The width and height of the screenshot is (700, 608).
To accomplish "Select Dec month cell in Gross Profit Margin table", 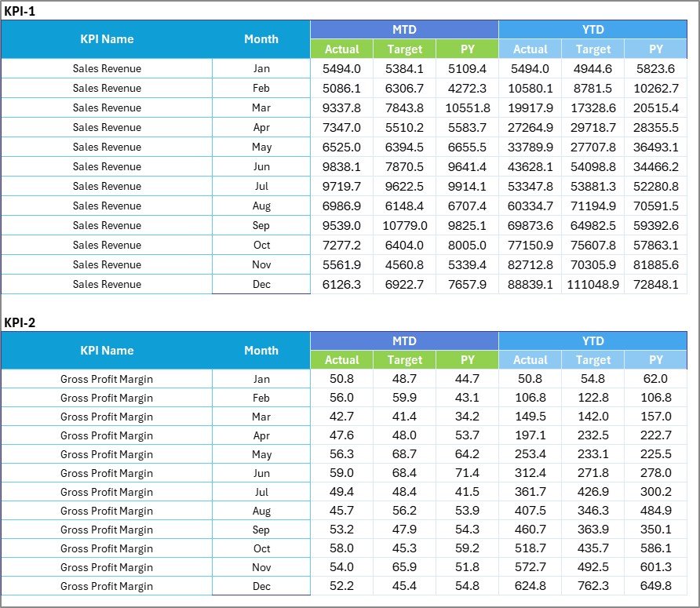I will click(261, 586).
